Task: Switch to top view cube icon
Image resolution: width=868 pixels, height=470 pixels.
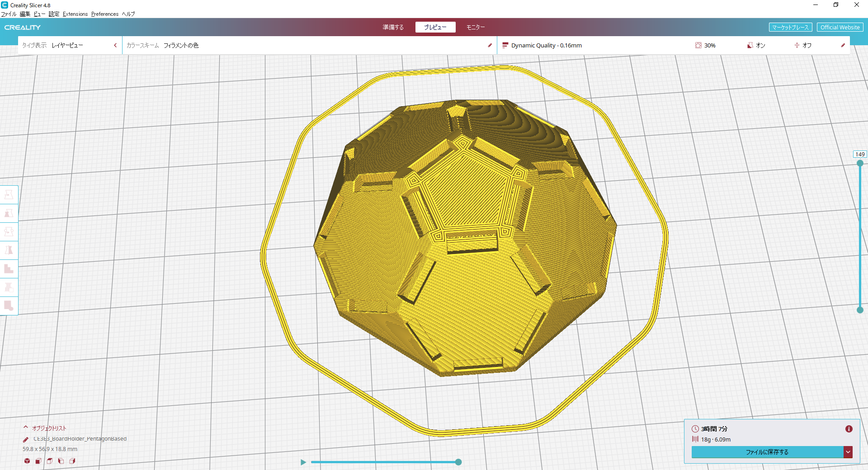Action: coord(50,461)
